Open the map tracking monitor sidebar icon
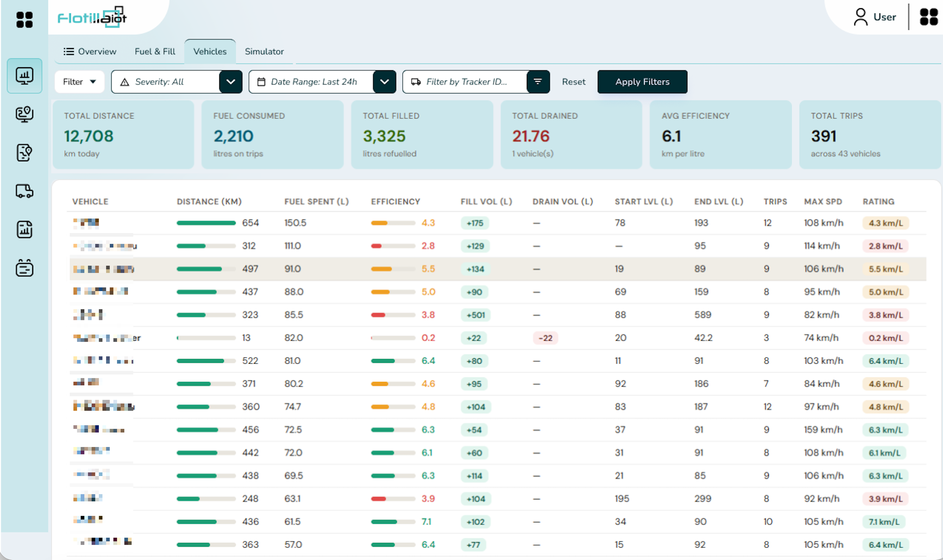 [25, 114]
